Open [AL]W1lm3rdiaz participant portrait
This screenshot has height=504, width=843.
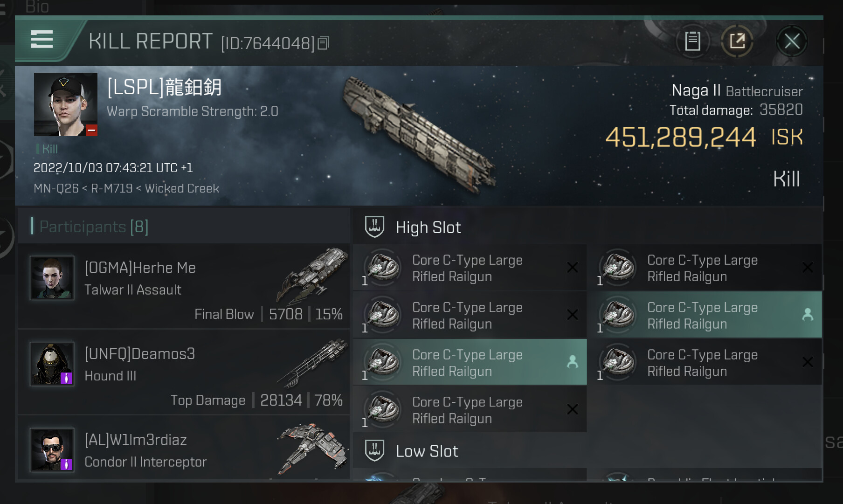(x=52, y=450)
